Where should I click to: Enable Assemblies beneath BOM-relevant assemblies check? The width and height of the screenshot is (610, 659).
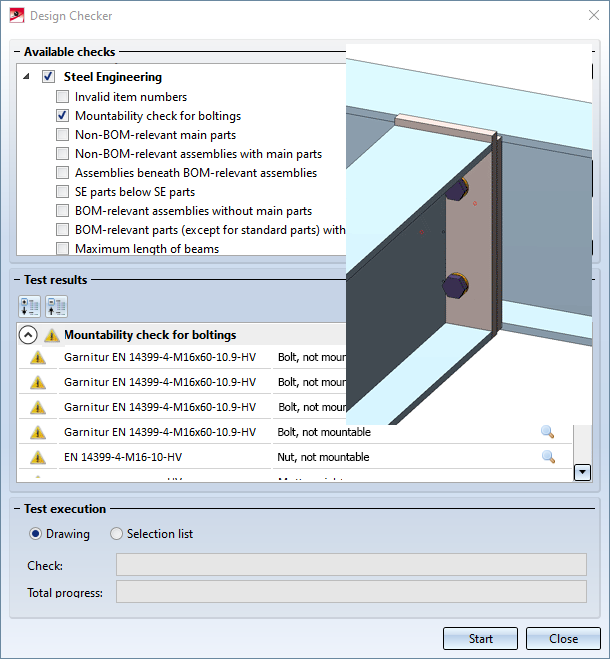[63, 172]
